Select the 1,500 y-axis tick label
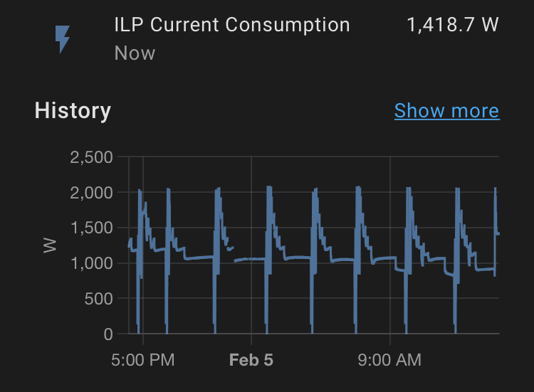This screenshot has height=392, width=534. pos(92,228)
